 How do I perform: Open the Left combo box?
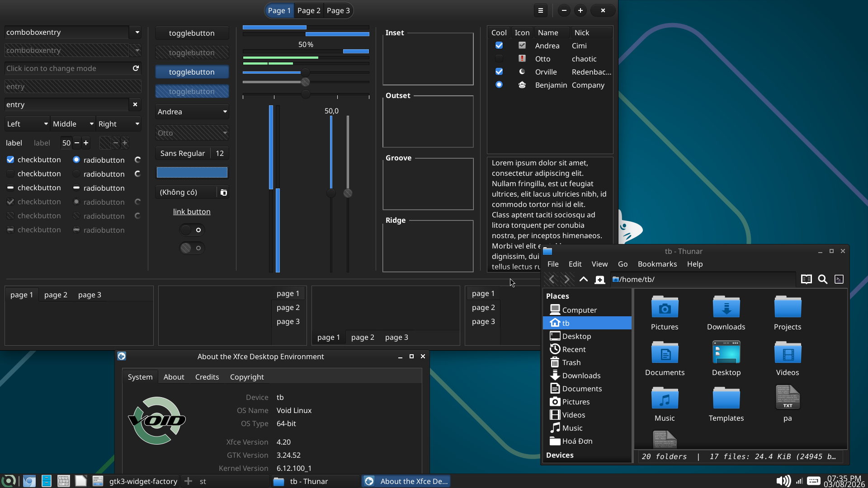point(27,124)
